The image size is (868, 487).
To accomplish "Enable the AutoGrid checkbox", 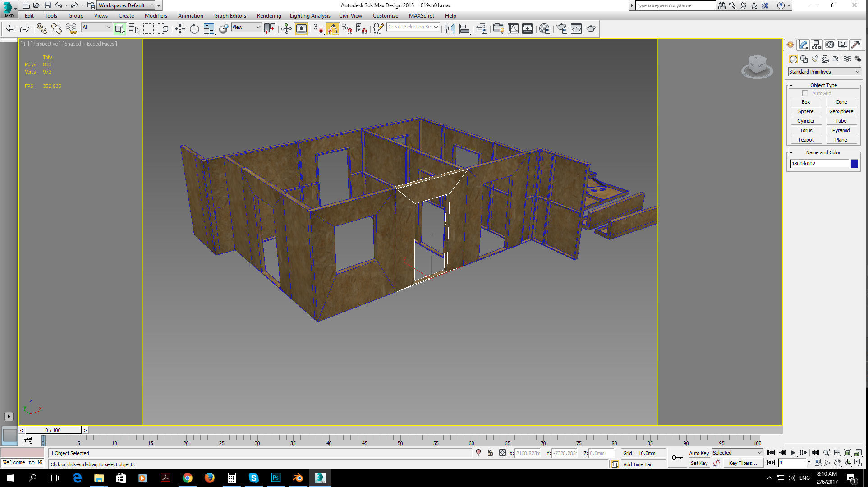I will [804, 93].
